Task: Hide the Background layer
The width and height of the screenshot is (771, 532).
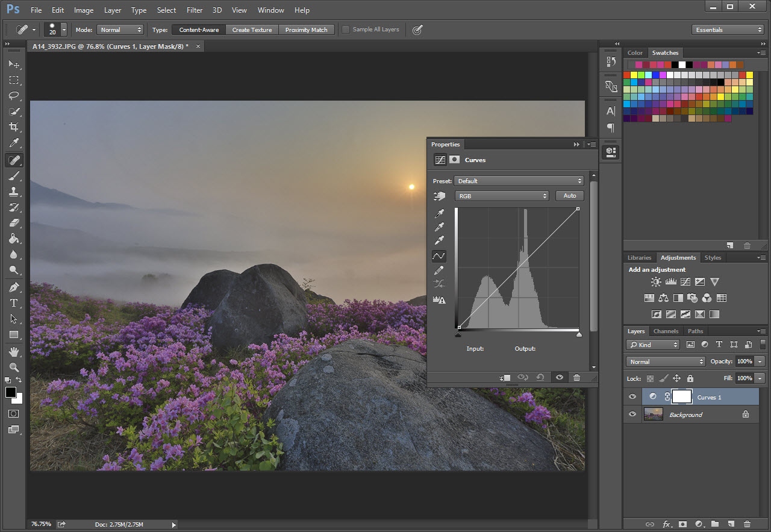Action: (632, 414)
